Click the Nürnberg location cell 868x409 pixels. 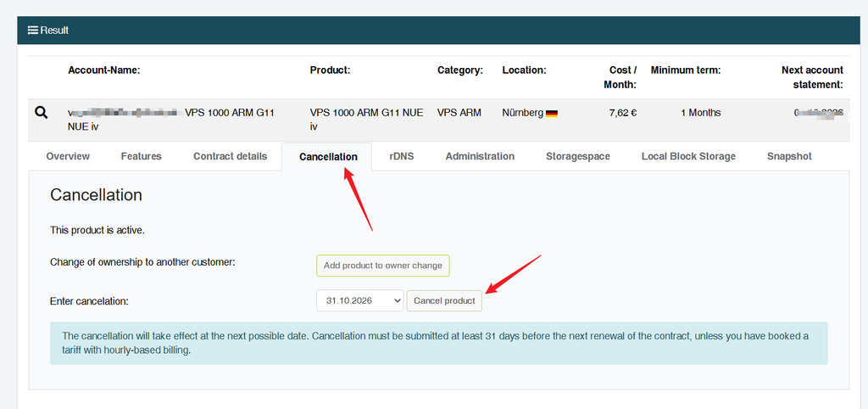coord(522,113)
